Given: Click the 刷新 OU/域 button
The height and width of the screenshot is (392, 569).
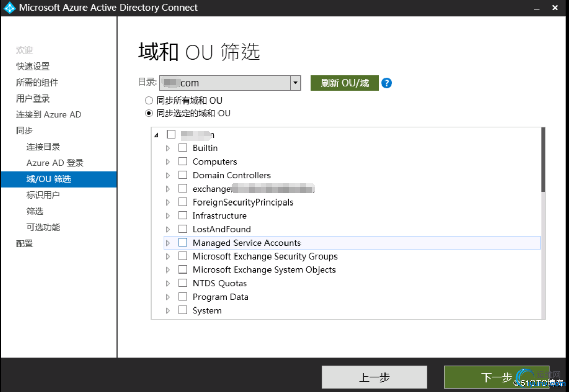Looking at the screenshot, I should (345, 83).
